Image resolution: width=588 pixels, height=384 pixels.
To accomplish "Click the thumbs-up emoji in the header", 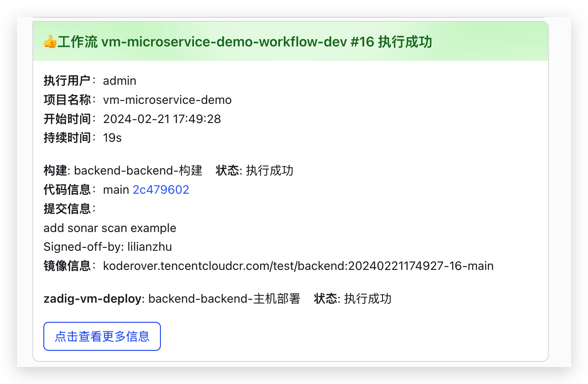I will (50, 42).
